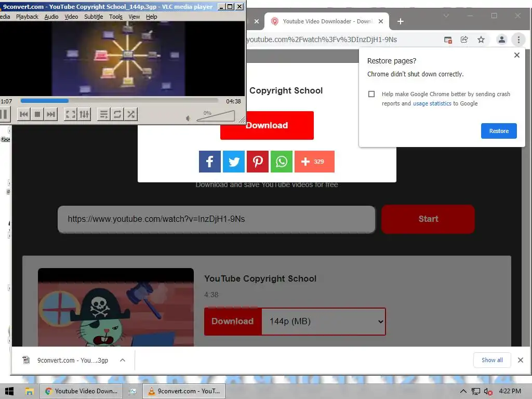
Task: Click Download button next to 144p
Action: 233,321
